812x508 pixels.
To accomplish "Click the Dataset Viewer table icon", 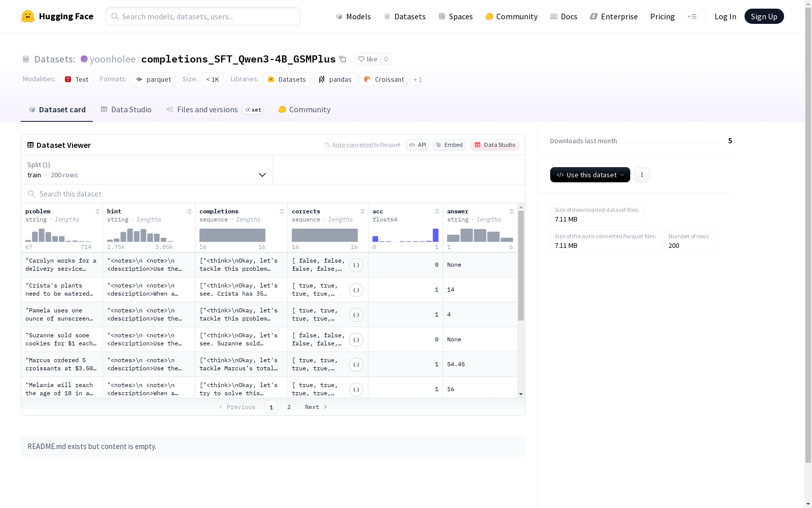I will (x=30, y=145).
